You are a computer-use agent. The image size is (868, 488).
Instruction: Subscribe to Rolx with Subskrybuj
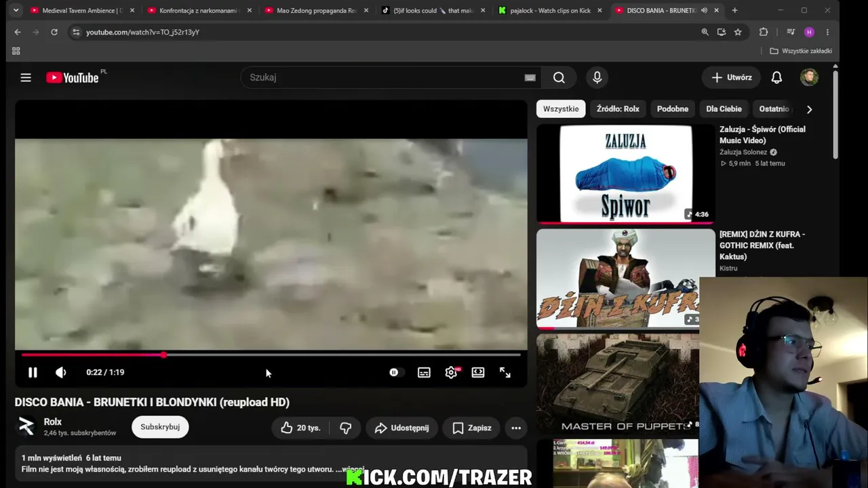[x=160, y=427]
